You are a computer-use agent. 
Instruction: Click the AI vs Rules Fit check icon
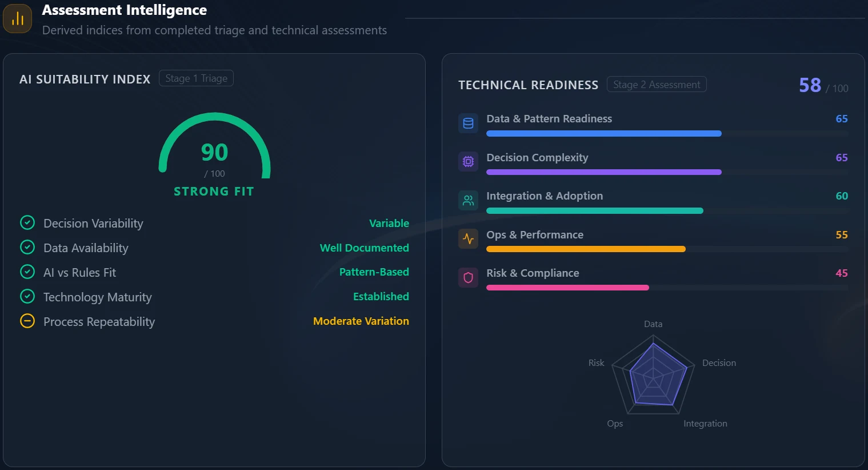point(27,272)
